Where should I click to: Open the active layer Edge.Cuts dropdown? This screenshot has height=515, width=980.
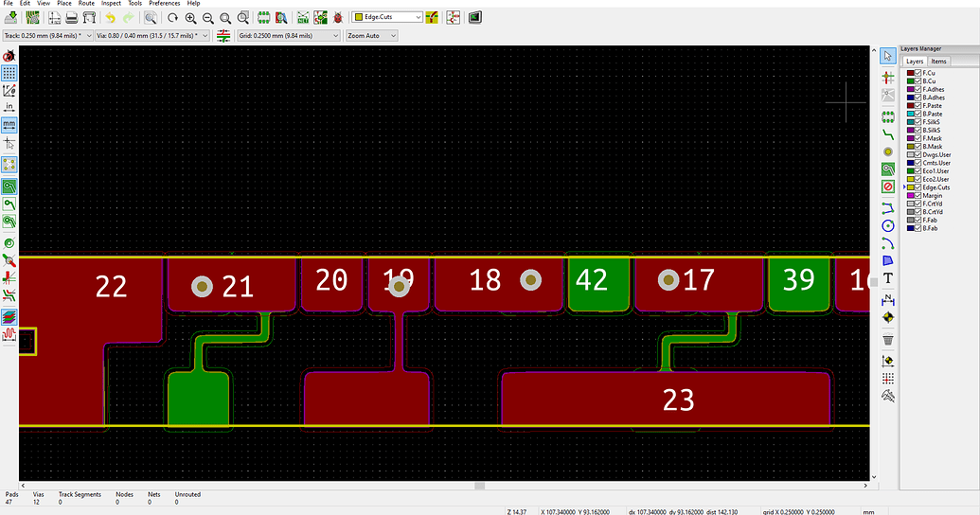coord(387,17)
